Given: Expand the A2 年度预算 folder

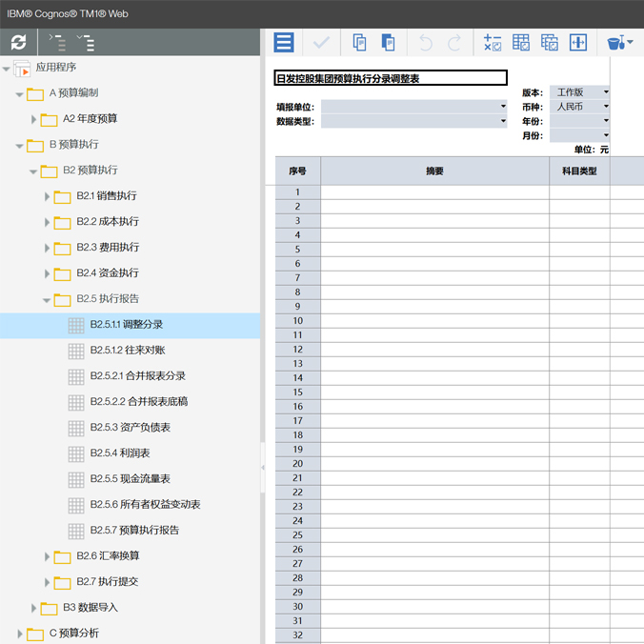Looking at the screenshot, I should point(33,119).
